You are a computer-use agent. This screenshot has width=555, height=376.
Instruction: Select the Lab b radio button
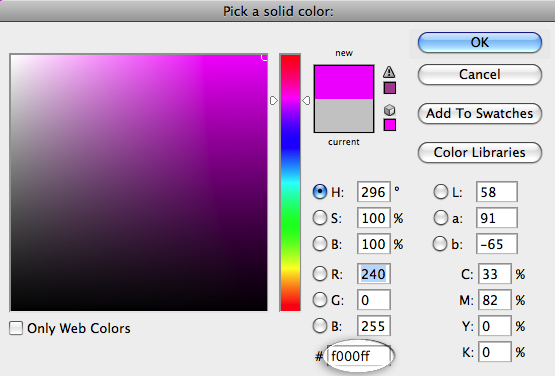(440, 244)
